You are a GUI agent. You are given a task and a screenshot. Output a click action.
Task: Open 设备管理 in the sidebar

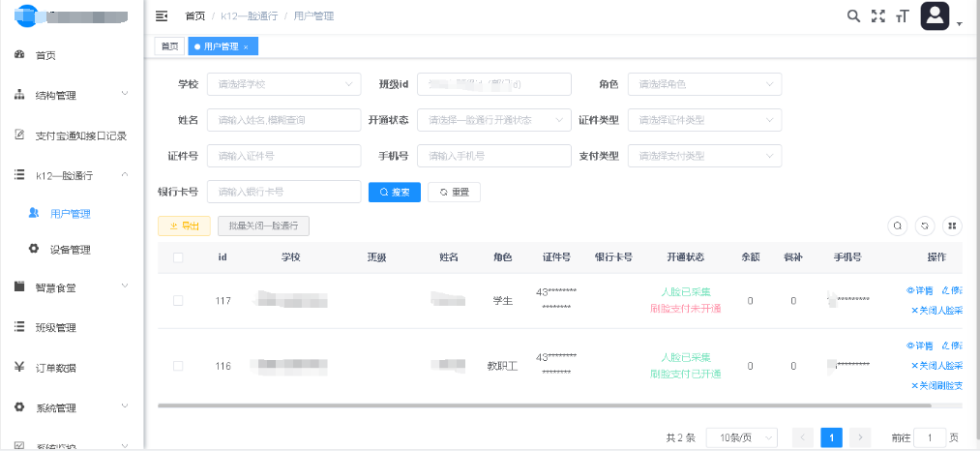[x=70, y=250]
